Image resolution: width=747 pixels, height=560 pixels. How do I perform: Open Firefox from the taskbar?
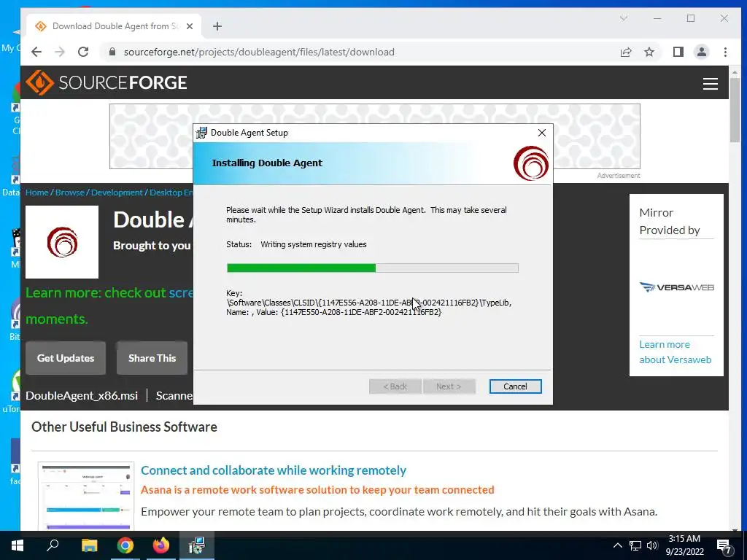(x=161, y=545)
